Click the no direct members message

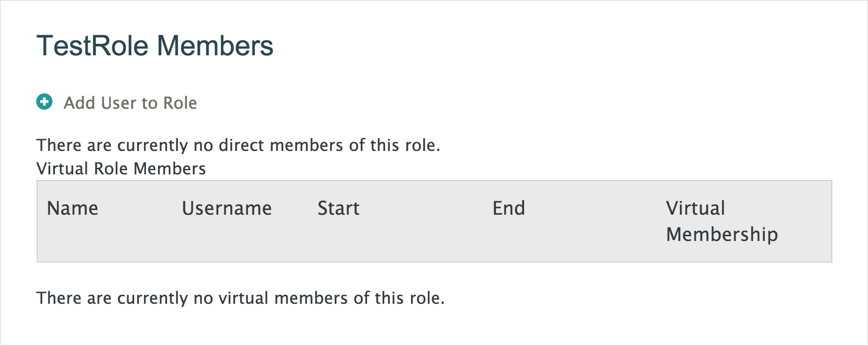pos(238,145)
